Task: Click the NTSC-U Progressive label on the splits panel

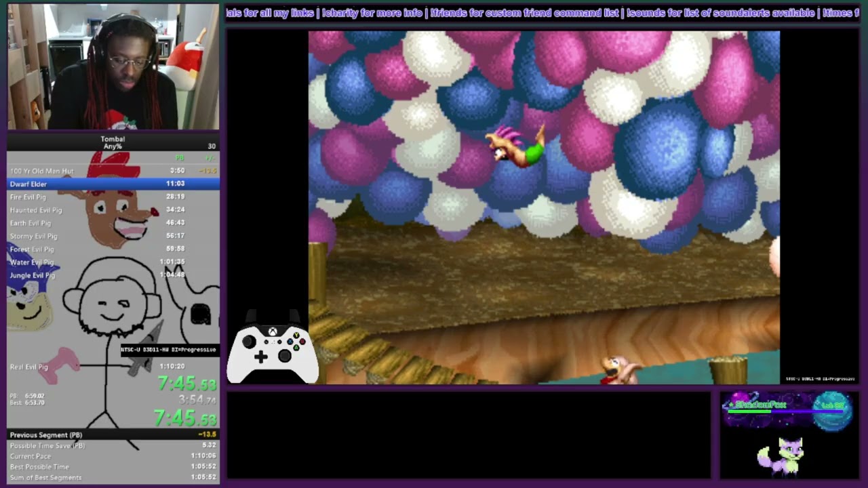Action: point(169,350)
